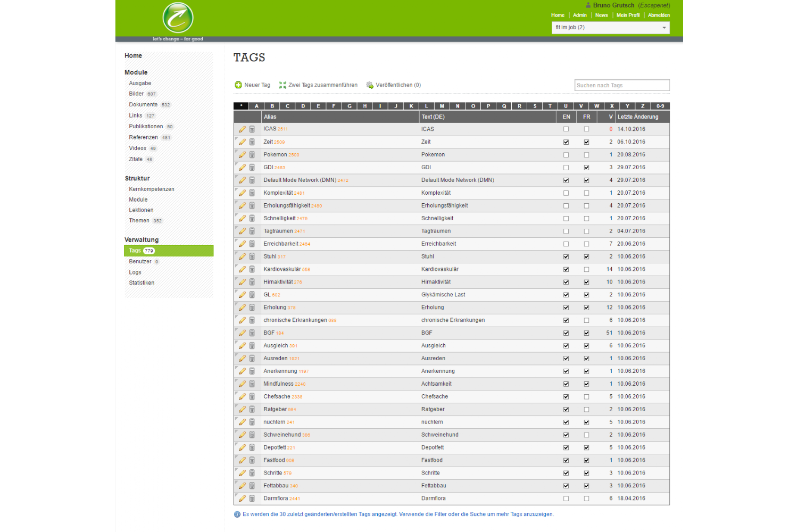
Task: Enable EN checkbox for ICAS tag
Action: (566, 129)
